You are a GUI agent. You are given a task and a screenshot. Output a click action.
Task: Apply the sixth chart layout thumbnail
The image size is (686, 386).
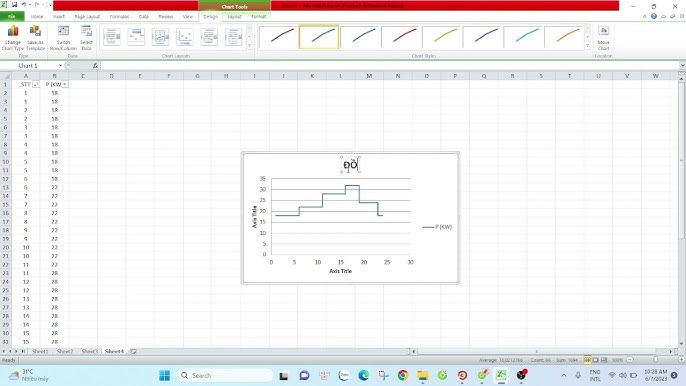click(233, 37)
